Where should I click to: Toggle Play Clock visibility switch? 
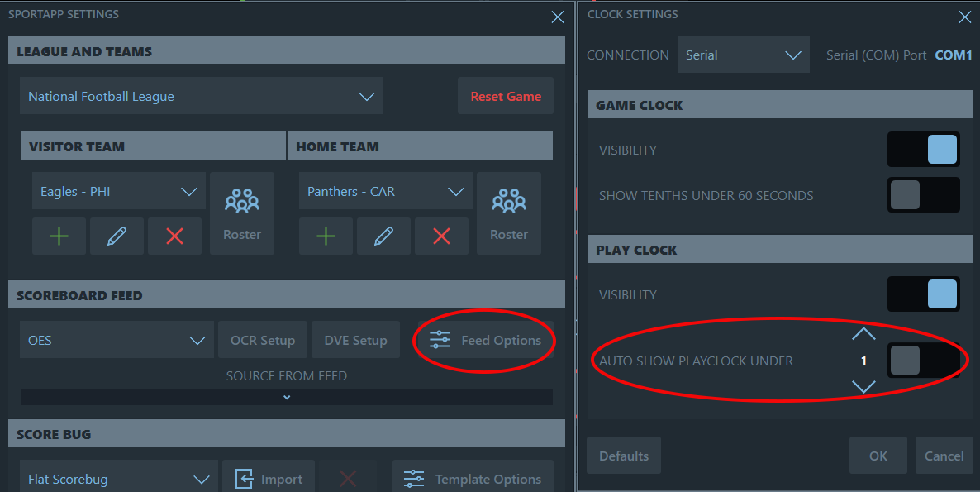coord(924,294)
